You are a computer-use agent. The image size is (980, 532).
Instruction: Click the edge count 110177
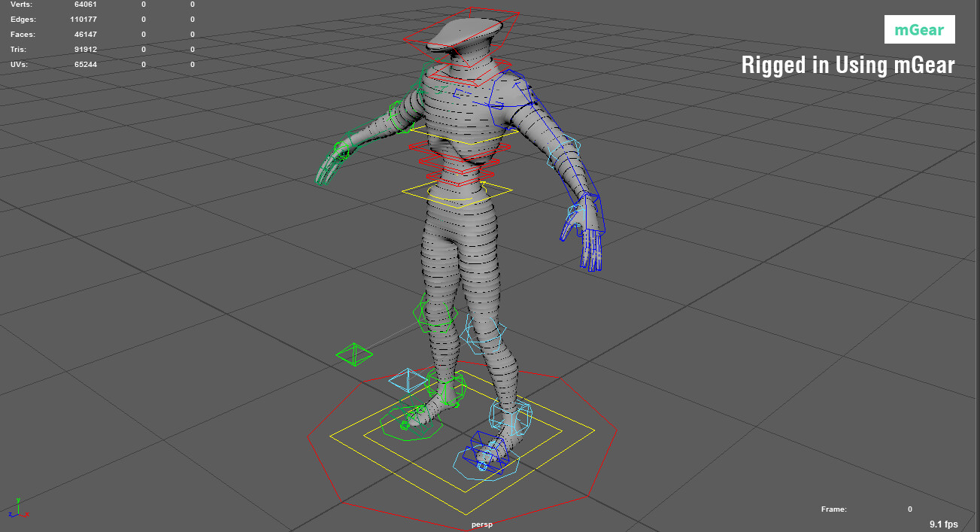click(83, 20)
